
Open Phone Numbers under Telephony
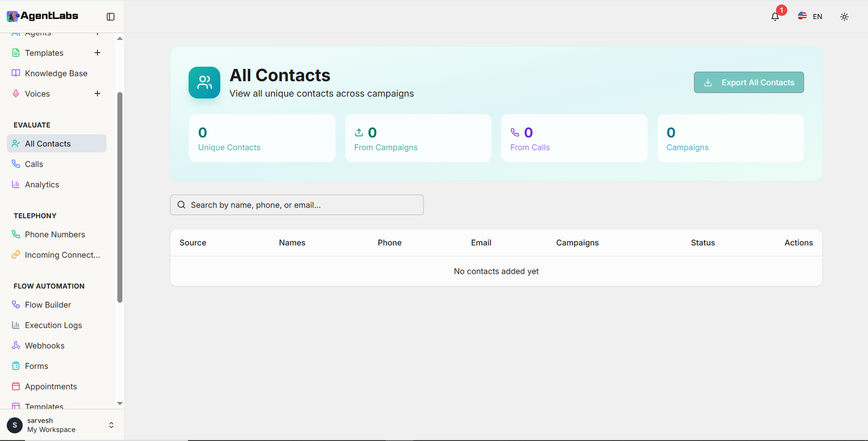(54, 234)
